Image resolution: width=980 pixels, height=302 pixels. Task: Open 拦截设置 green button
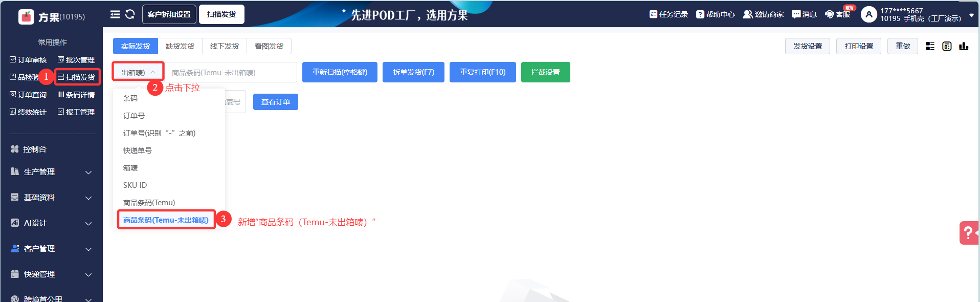click(x=546, y=72)
